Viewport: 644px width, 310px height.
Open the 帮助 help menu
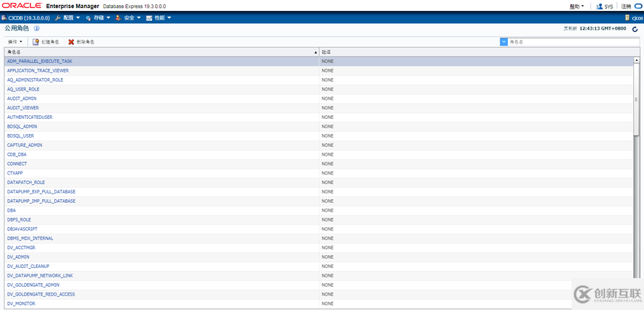(x=577, y=7)
